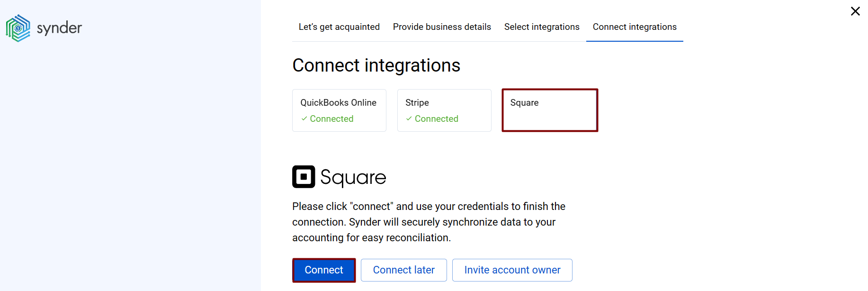Open the Provide business details tab
The image size is (868, 291).
coord(442,27)
